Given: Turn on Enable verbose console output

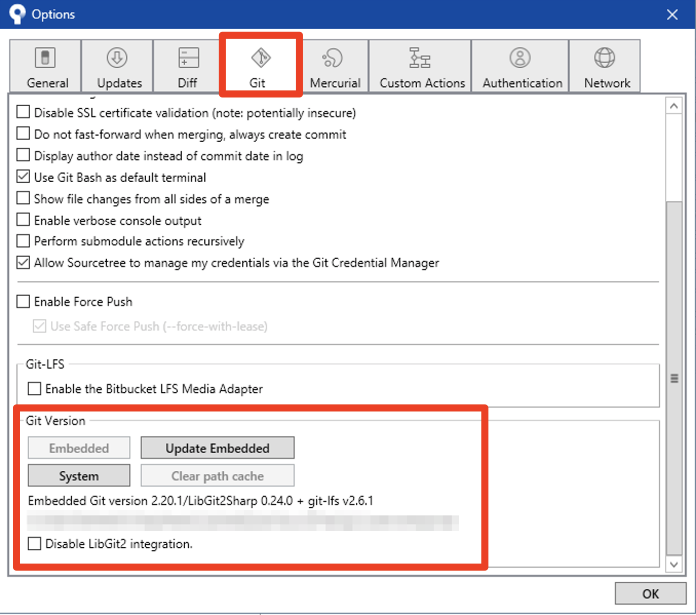Looking at the screenshot, I should tap(23, 220).
